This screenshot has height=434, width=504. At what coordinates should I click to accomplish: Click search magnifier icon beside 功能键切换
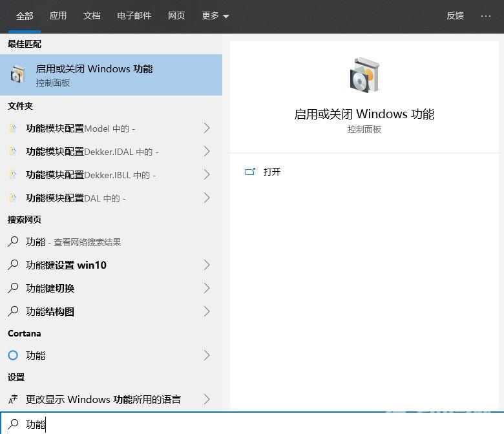click(13, 289)
